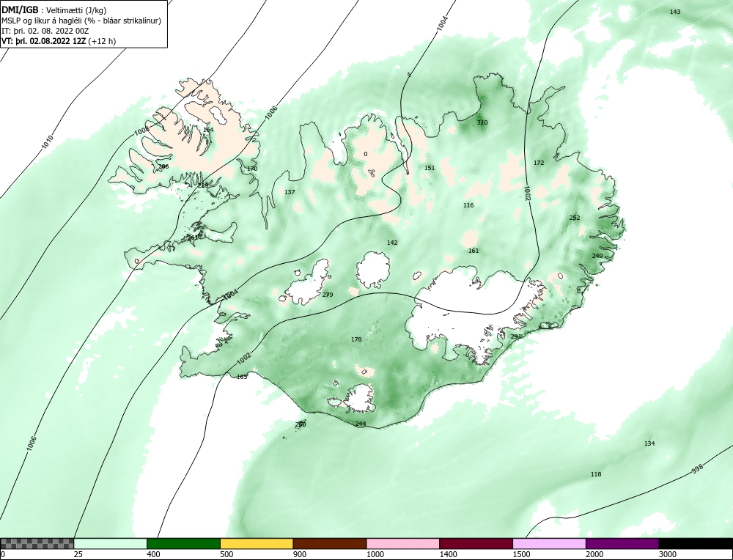Viewport: 733px width, 560px height.
Task: Select the 'VT: þri. 02.08.2022 12Z' line
Action: [x=59, y=40]
